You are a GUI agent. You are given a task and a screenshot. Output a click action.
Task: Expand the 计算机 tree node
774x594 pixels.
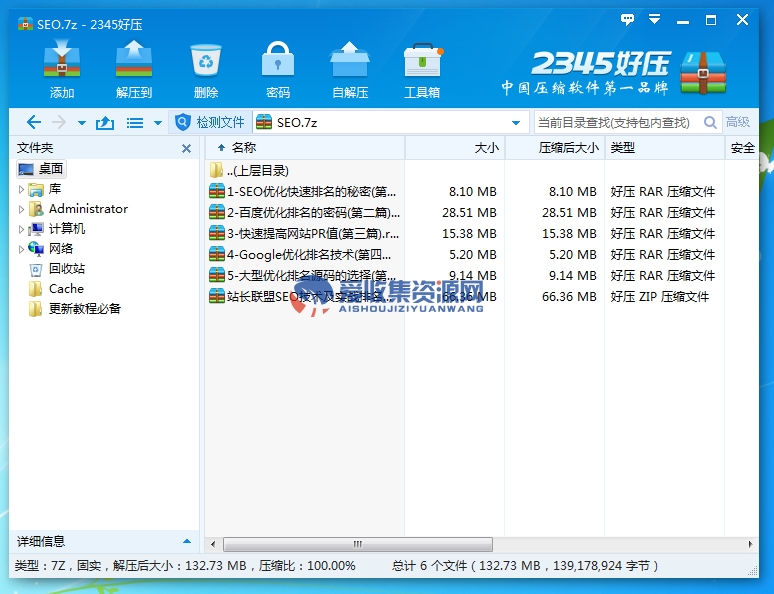pos(21,229)
